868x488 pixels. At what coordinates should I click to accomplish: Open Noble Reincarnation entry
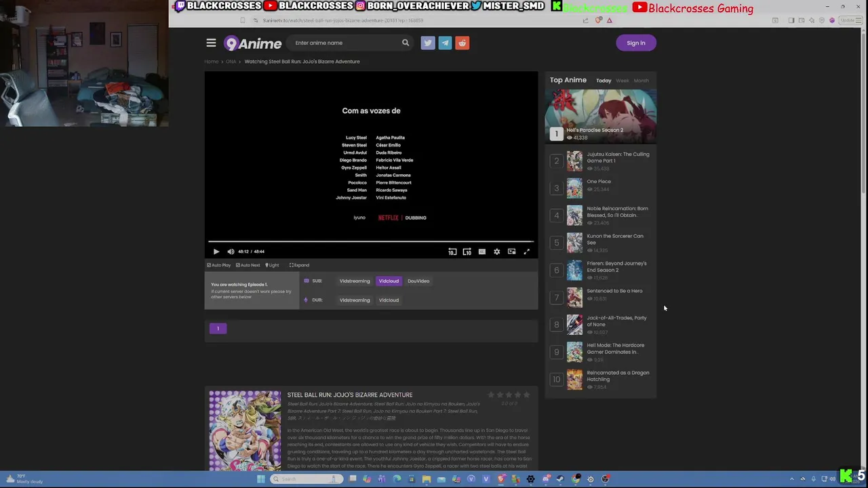617,211
